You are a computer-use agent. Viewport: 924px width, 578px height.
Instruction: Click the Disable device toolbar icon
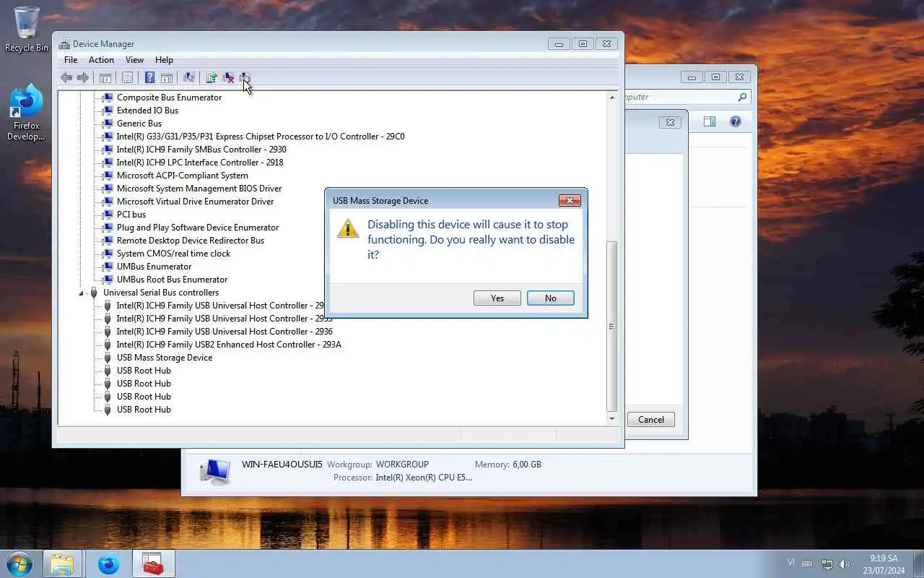pyautogui.click(x=245, y=78)
